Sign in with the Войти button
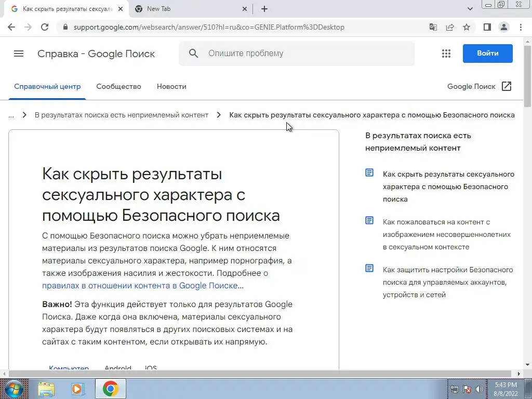This screenshot has width=532, height=399. tap(487, 54)
